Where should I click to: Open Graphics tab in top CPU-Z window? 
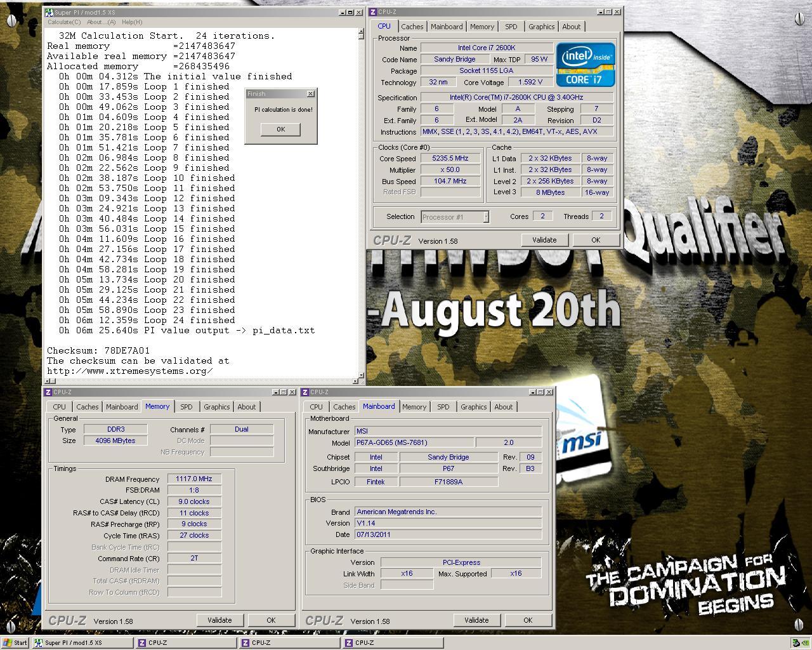541,27
